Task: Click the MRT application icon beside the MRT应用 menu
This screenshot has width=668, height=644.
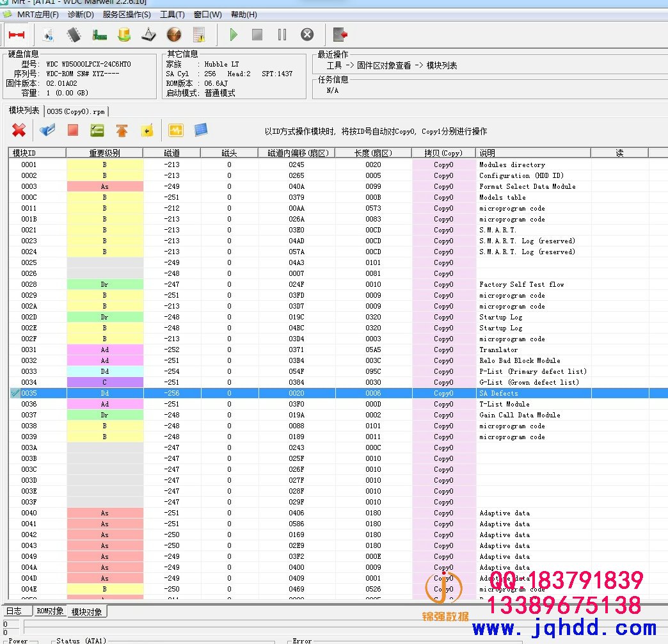Action: pos(7,15)
